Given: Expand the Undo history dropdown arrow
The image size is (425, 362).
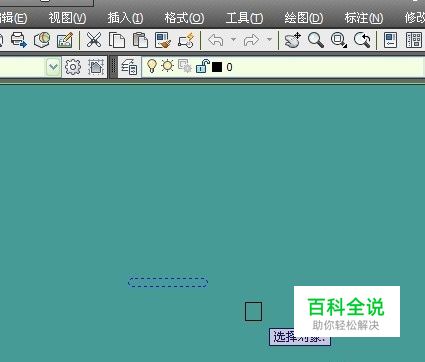Looking at the screenshot, I should pyautogui.click(x=233, y=40).
